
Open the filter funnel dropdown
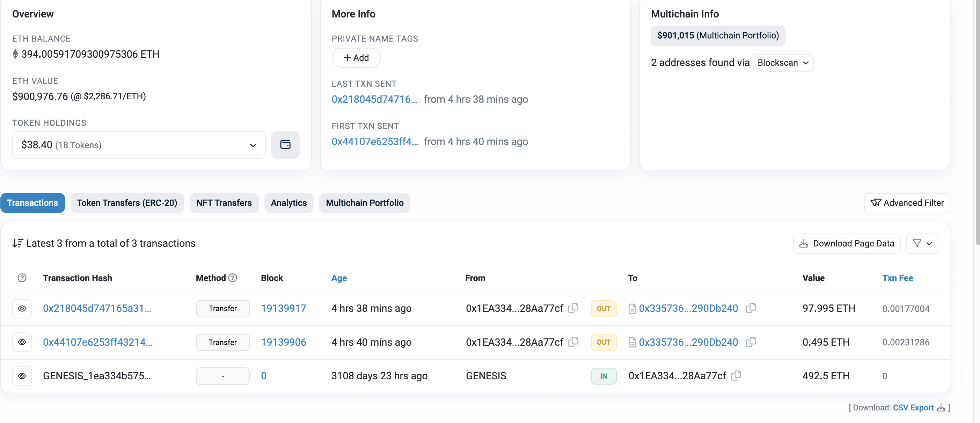[x=922, y=243]
